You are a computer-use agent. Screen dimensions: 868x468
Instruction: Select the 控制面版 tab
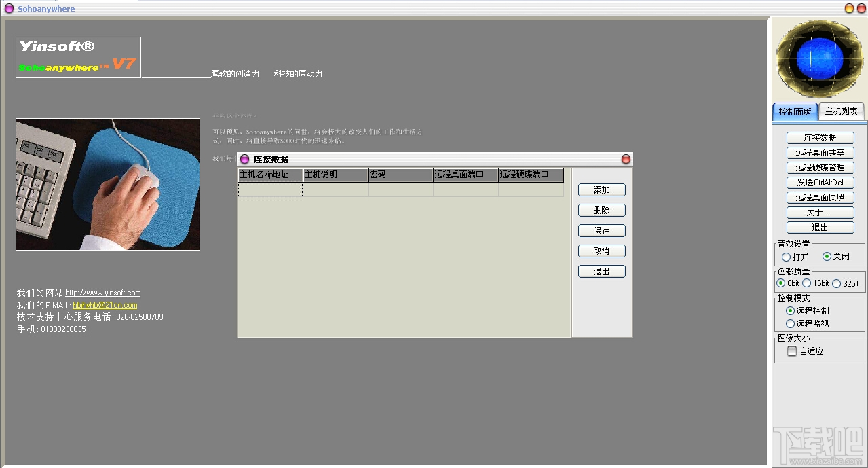point(794,111)
